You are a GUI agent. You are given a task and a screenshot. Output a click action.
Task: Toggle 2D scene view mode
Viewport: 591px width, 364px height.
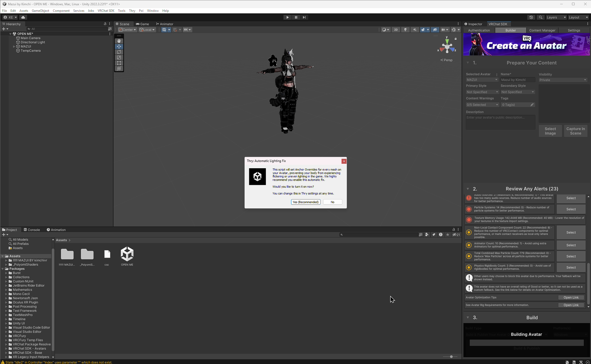click(x=396, y=30)
